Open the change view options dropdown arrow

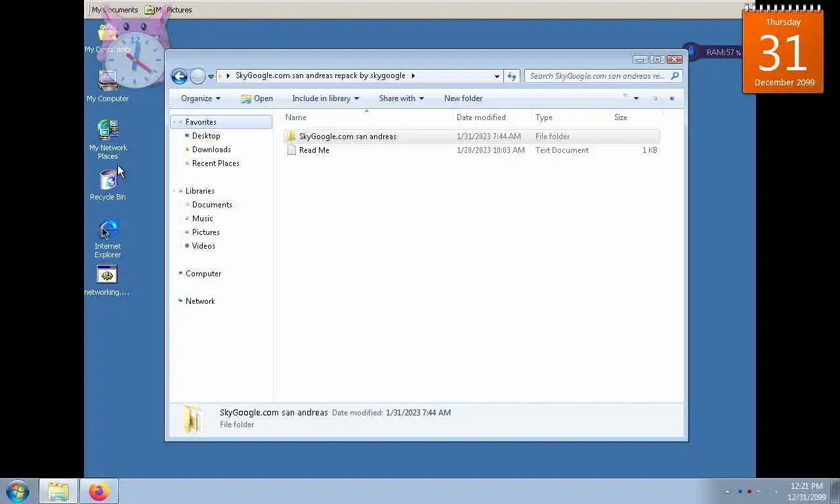coord(636,98)
